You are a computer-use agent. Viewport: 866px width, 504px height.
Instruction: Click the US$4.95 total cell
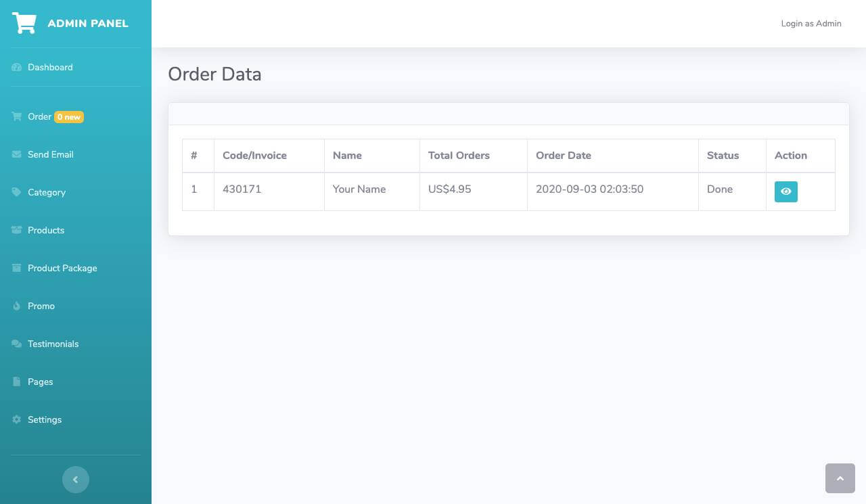pyautogui.click(x=474, y=191)
